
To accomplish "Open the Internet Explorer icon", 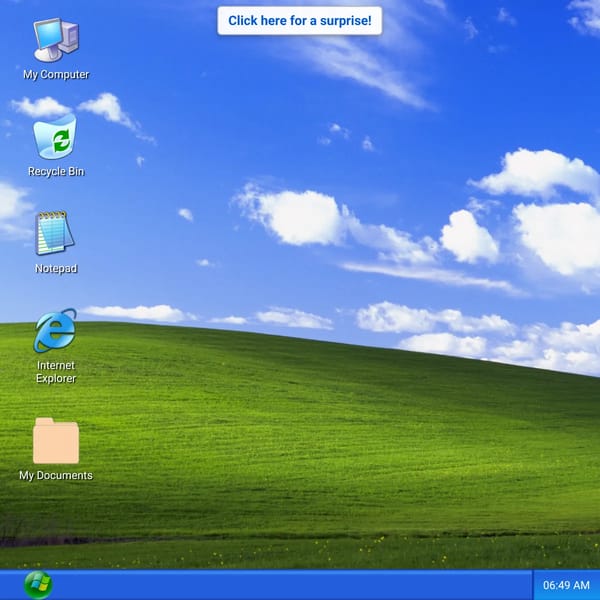I will coord(55,330).
